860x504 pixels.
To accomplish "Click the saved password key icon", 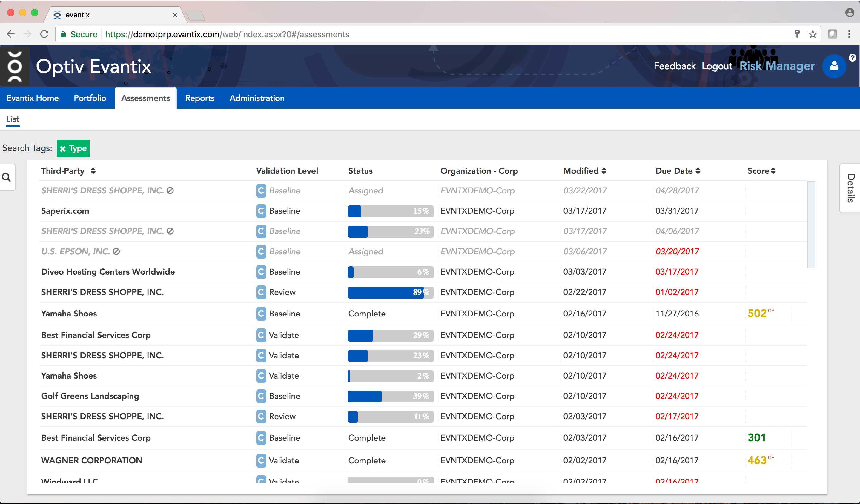I will click(x=797, y=34).
